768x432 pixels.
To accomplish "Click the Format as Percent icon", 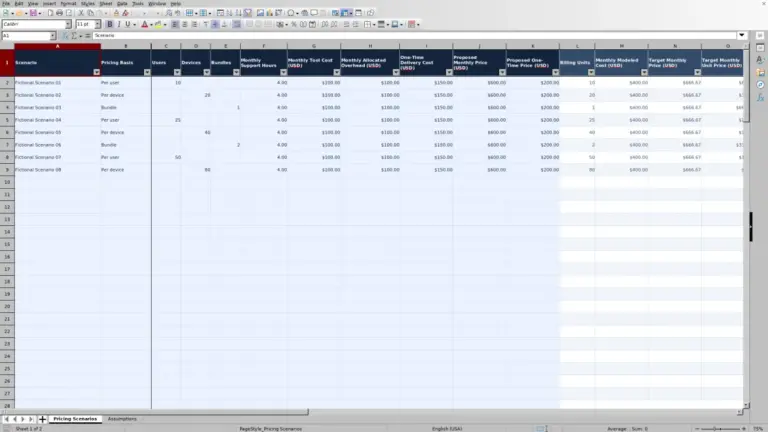I will 293,24.
